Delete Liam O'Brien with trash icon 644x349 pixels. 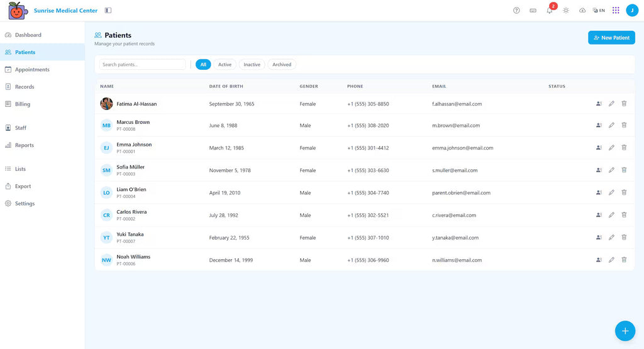pyautogui.click(x=624, y=192)
